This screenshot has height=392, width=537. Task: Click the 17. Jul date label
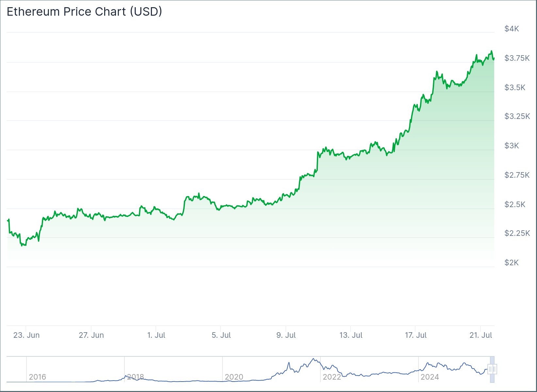(416, 335)
